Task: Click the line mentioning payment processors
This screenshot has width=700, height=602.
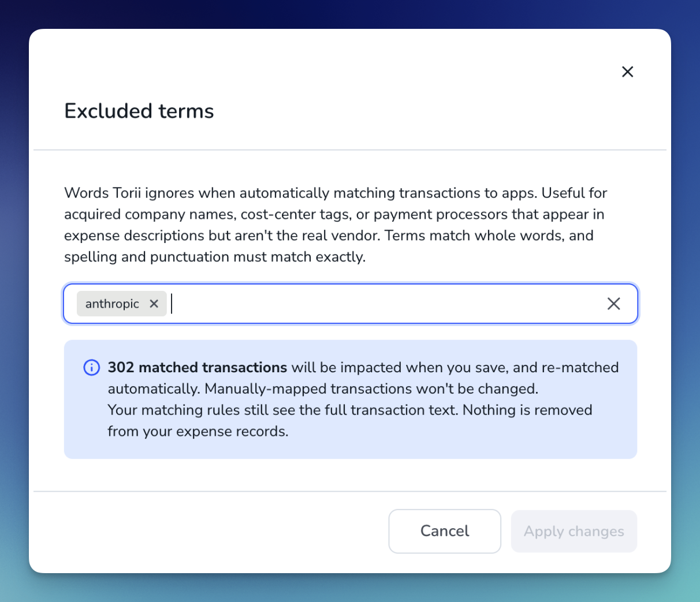Action: (x=334, y=214)
